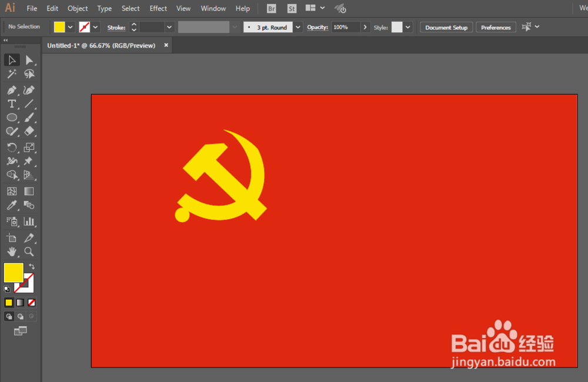Image resolution: width=588 pixels, height=382 pixels.
Task: Pick the Paintbrush tool
Action: [29, 118]
